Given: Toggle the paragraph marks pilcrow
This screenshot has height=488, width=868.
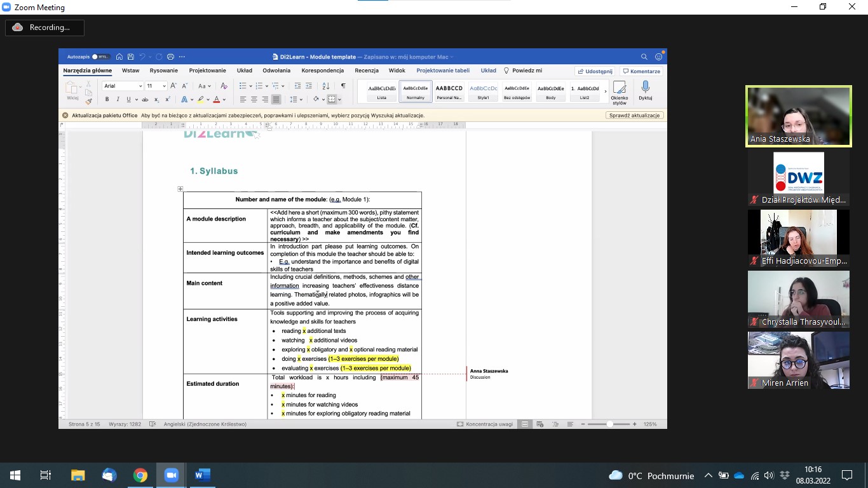Looking at the screenshot, I should (x=343, y=86).
